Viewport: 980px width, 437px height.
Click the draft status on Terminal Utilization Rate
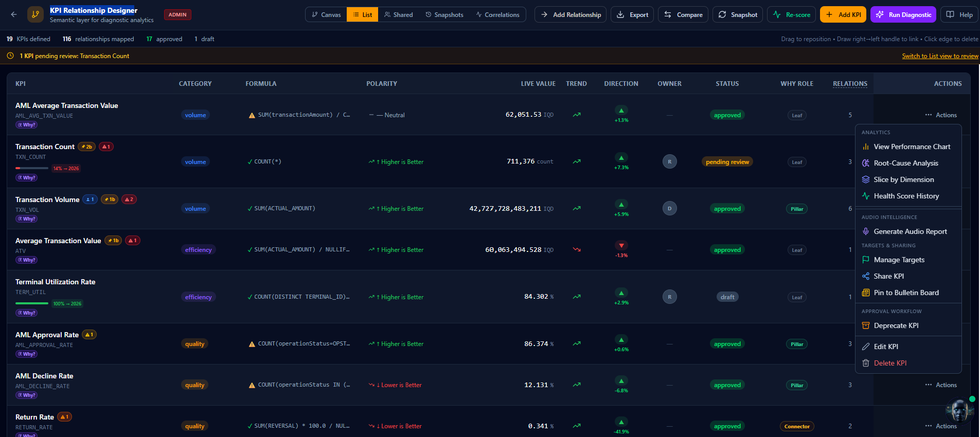(727, 297)
